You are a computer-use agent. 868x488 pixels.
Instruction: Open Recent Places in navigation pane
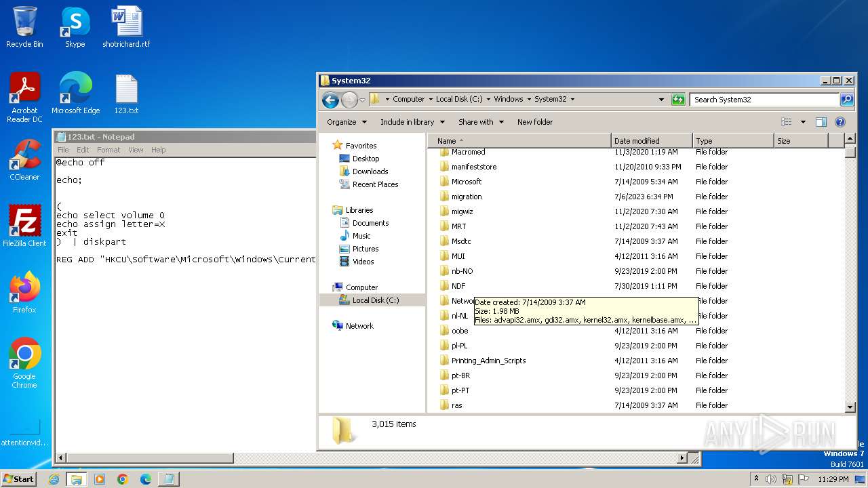click(375, 184)
